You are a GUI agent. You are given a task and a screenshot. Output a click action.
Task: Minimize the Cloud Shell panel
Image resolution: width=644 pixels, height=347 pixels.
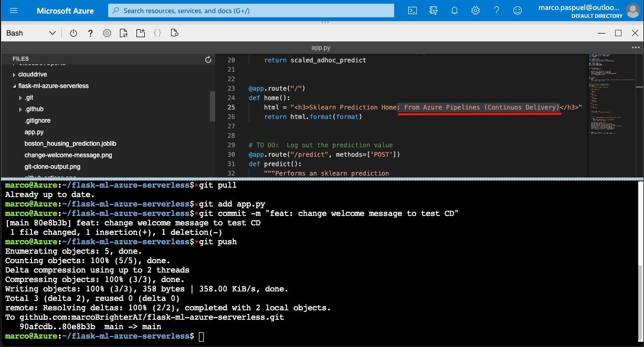[x=602, y=33]
